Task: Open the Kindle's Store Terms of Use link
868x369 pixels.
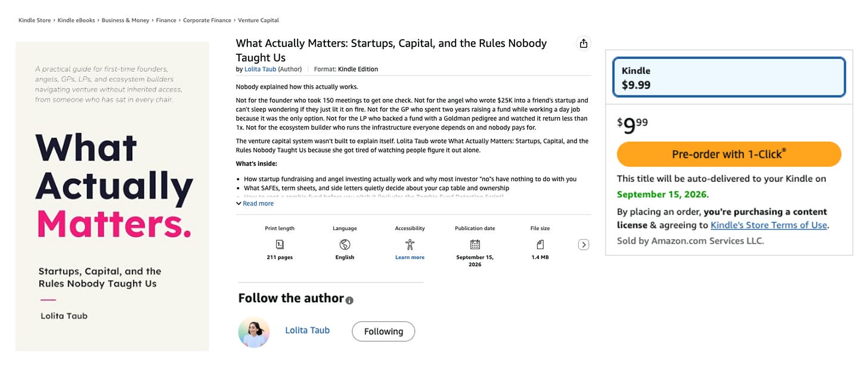Action: 769,225
